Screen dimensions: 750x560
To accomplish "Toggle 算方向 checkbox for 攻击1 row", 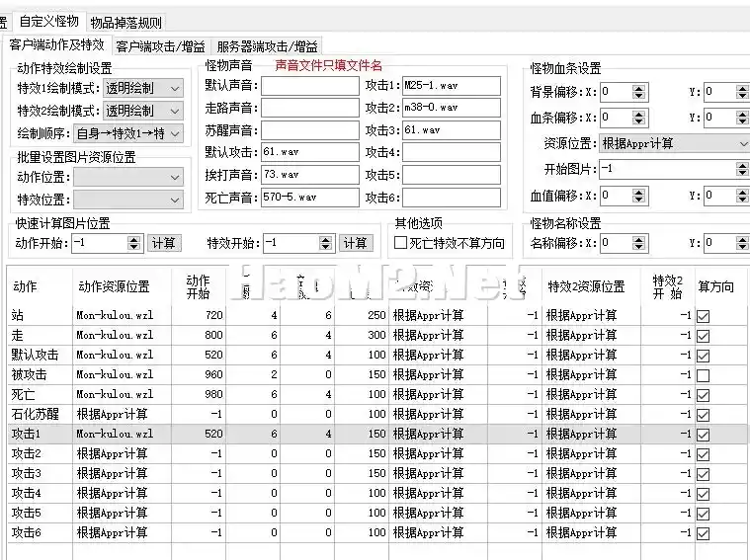I will 704,435.
